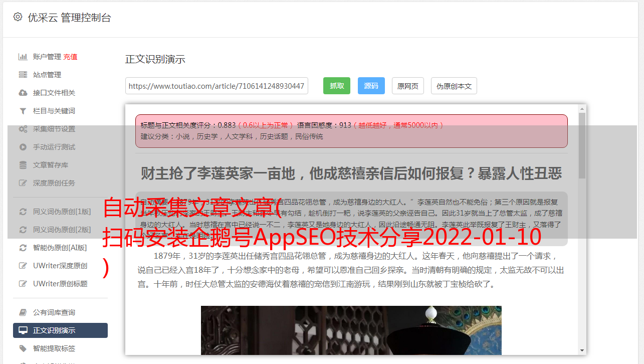Click the article preview vertical scrollbar thumb
The height and width of the screenshot is (364, 644).
coord(582,145)
